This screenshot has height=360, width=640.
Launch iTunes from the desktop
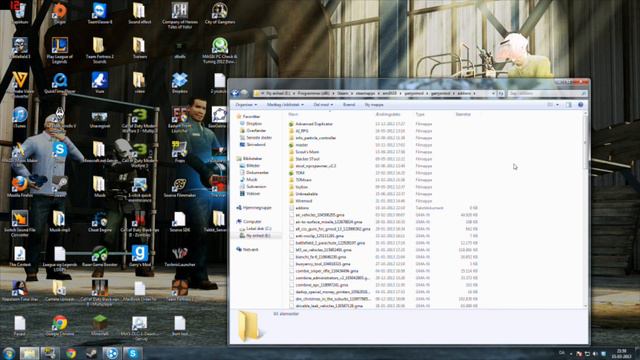tap(20, 118)
